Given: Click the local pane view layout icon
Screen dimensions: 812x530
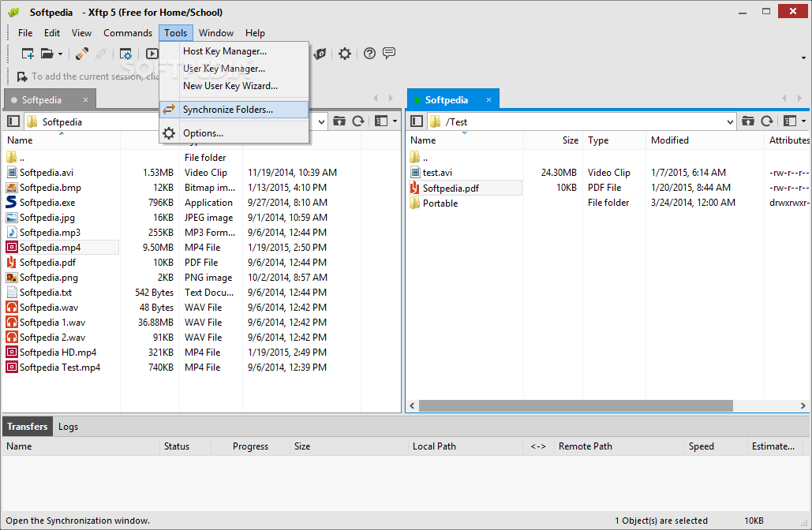Looking at the screenshot, I should pyautogui.click(x=381, y=121).
